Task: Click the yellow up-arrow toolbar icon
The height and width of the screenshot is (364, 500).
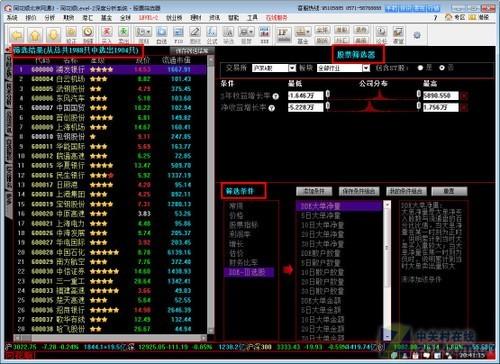Action: (36, 35)
